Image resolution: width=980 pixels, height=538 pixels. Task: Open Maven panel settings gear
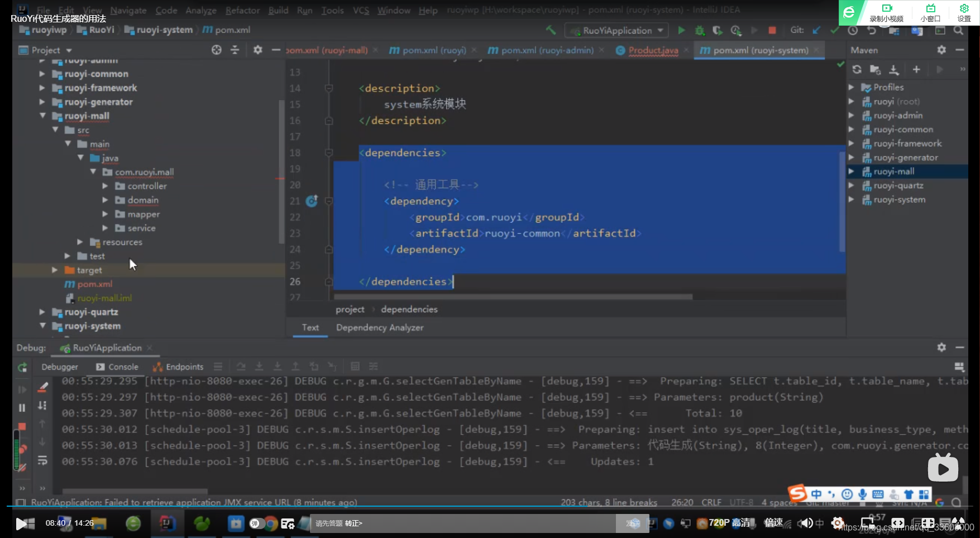click(x=941, y=50)
